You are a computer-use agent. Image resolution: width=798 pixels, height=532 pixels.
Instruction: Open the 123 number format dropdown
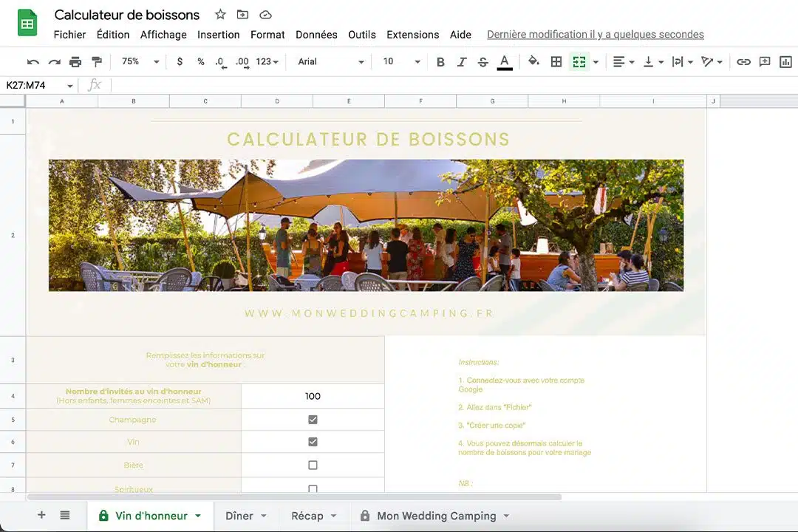click(x=267, y=61)
